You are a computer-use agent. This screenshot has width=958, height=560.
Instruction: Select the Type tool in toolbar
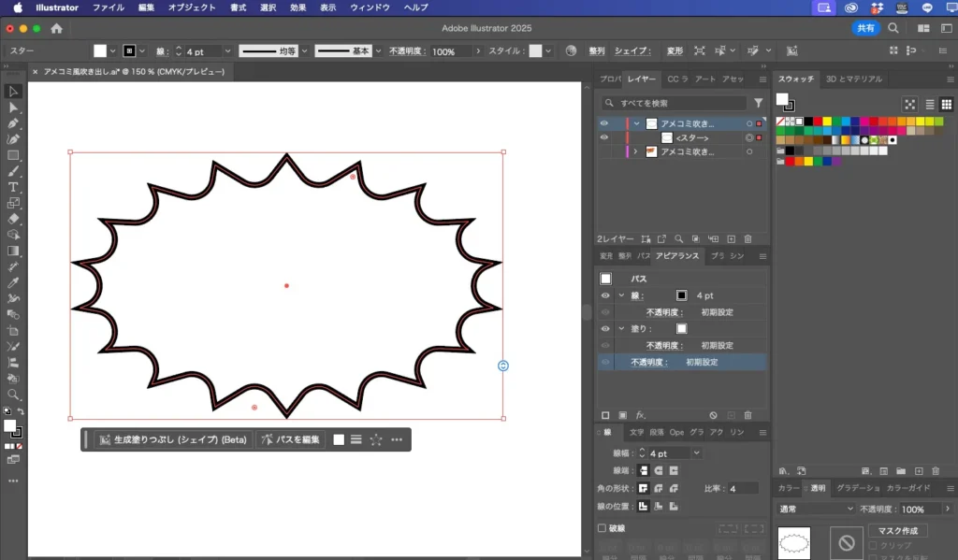[x=13, y=187]
